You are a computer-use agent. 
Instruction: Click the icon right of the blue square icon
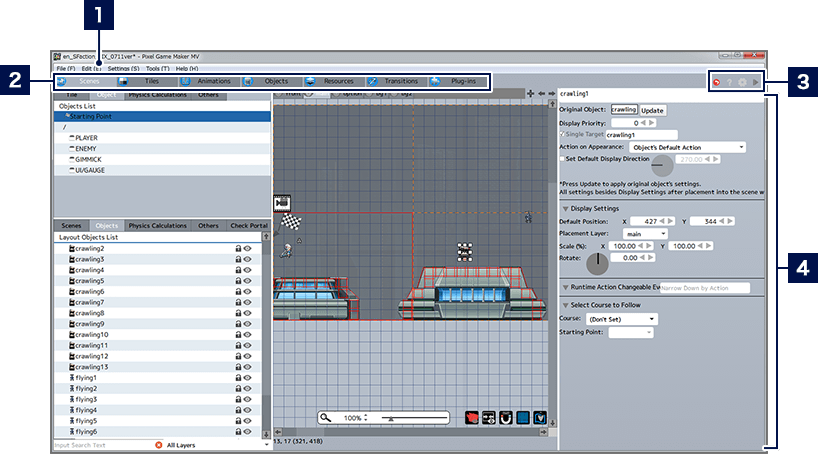[x=540, y=418]
